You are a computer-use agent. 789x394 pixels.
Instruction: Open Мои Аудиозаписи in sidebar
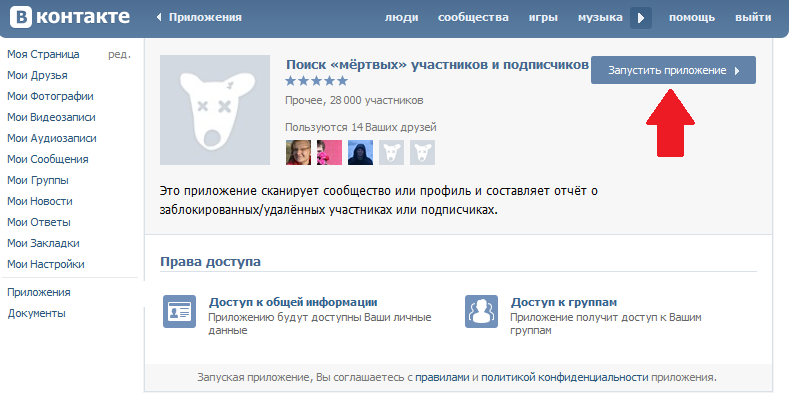point(52,138)
